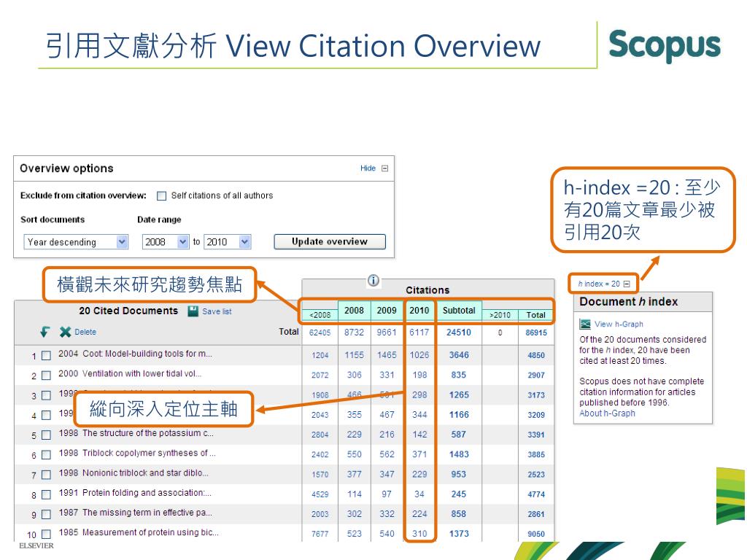Image resolution: width=747 pixels, height=560 pixels.
Task: Click the 2008 total value 8732
Action: [x=354, y=332]
